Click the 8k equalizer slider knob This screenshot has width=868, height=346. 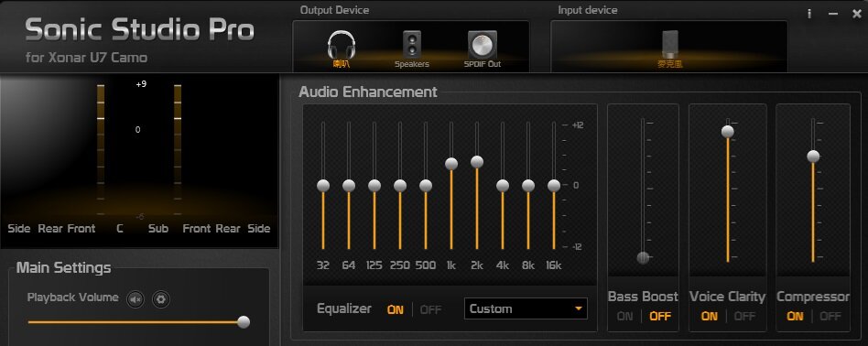pyautogui.click(x=528, y=186)
